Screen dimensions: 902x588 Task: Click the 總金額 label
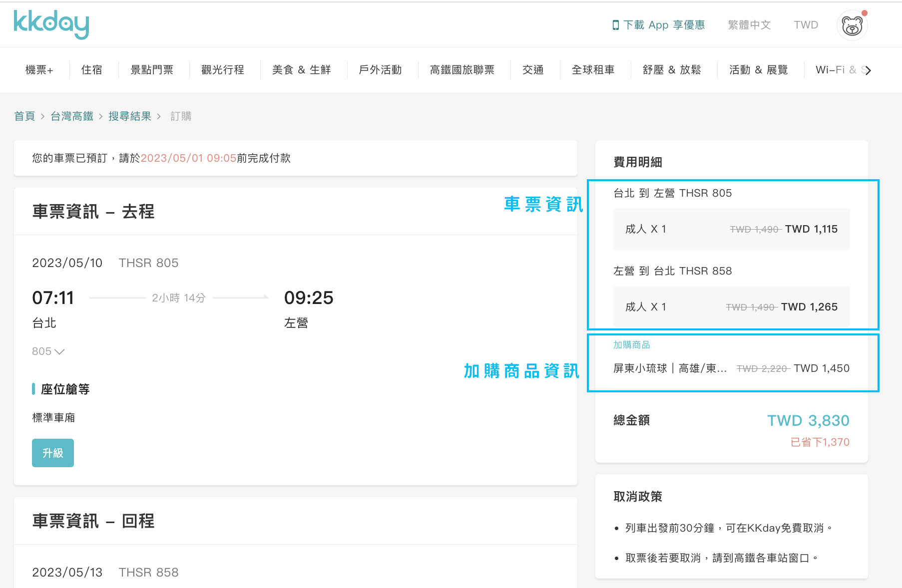(631, 420)
